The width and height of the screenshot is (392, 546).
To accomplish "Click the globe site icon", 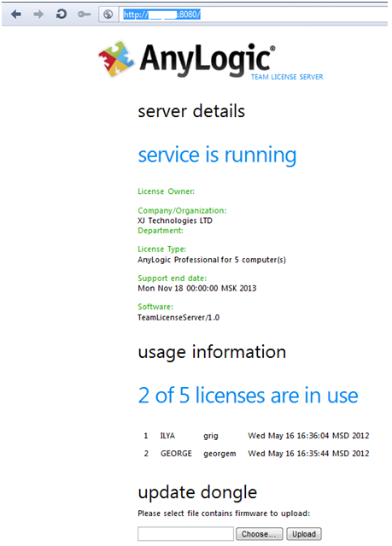I will pos(108,15).
